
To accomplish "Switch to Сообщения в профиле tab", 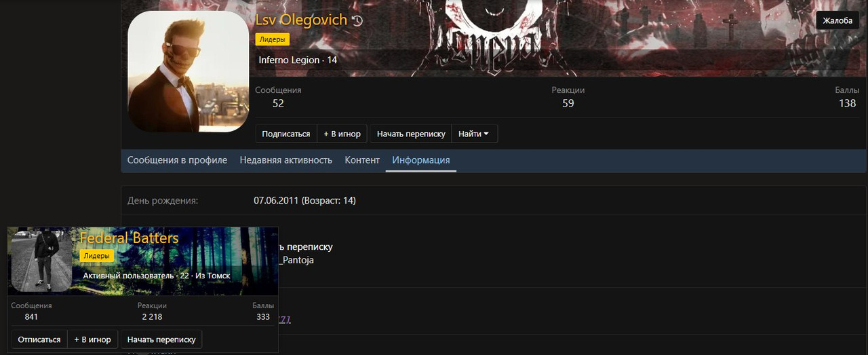I will tap(177, 160).
